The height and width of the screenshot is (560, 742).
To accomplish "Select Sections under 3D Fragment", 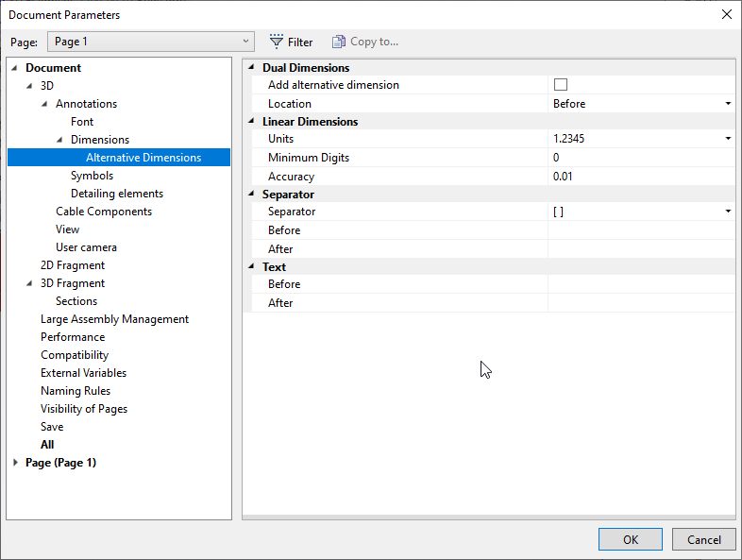I will (x=76, y=301).
